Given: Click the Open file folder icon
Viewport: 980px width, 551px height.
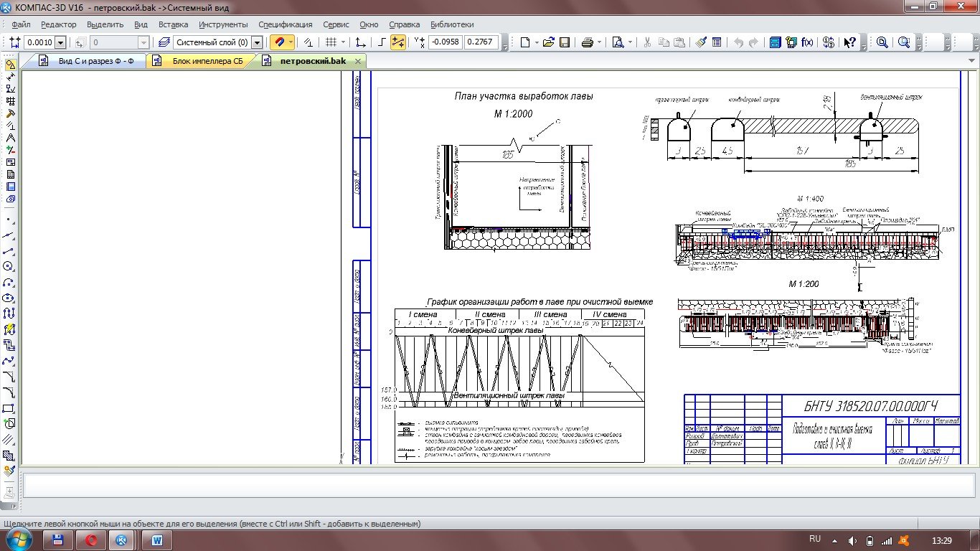Looking at the screenshot, I should click(x=549, y=42).
